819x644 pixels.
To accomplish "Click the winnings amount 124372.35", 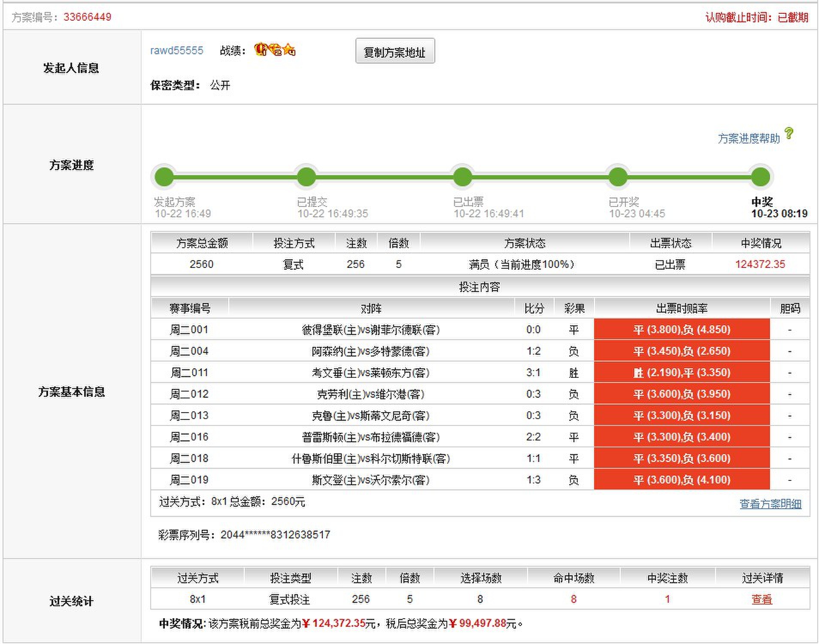I will pyautogui.click(x=760, y=264).
